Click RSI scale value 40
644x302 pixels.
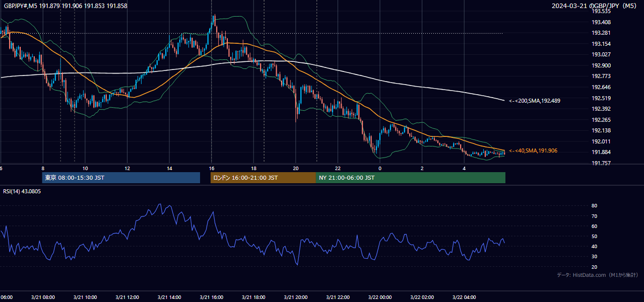[594, 246]
